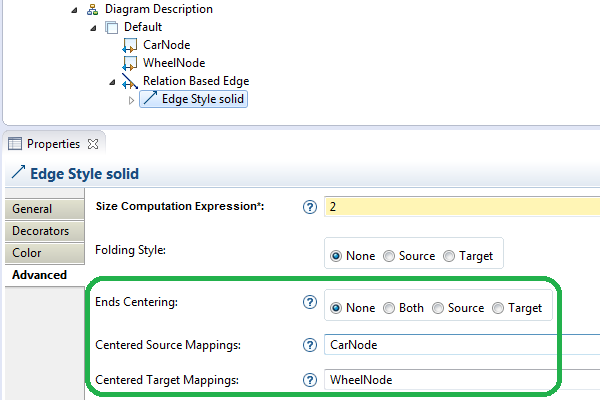Click the Diagram Description icon
Screen dimensions: 600x400
pos(93,9)
